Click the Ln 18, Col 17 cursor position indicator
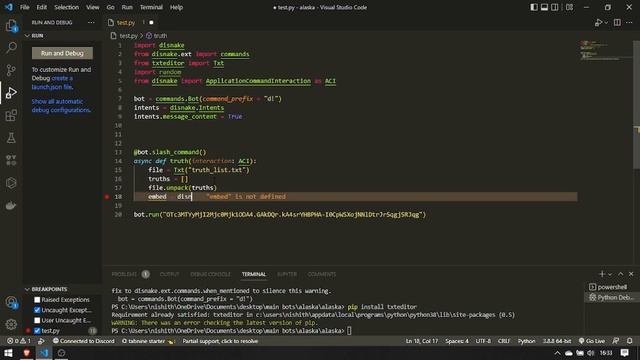The width and height of the screenshot is (640, 360). (422, 341)
